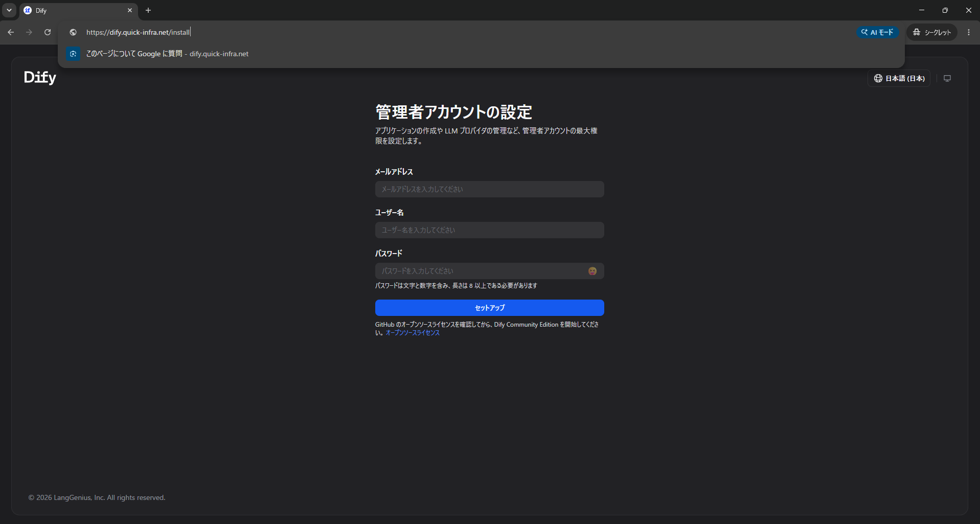Viewport: 980px width, 524px height.
Task: Click the site info icon in the address bar
Action: [x=73, y=32]
